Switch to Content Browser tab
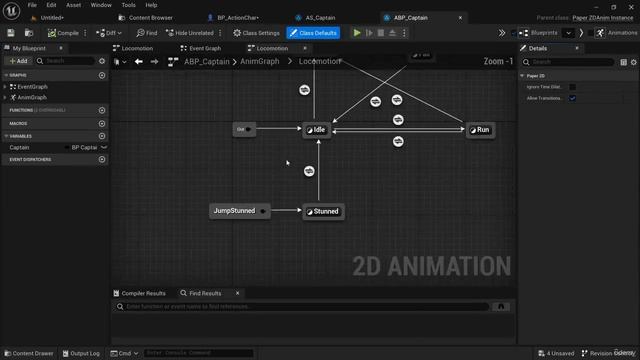 (146, 18)
